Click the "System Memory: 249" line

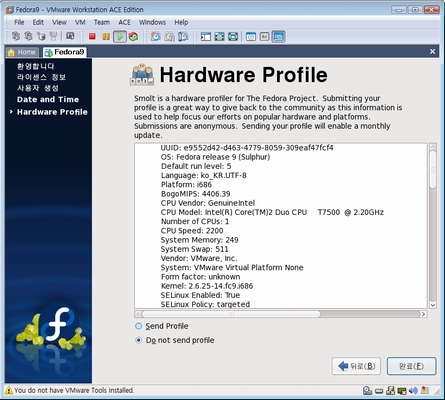199,240
